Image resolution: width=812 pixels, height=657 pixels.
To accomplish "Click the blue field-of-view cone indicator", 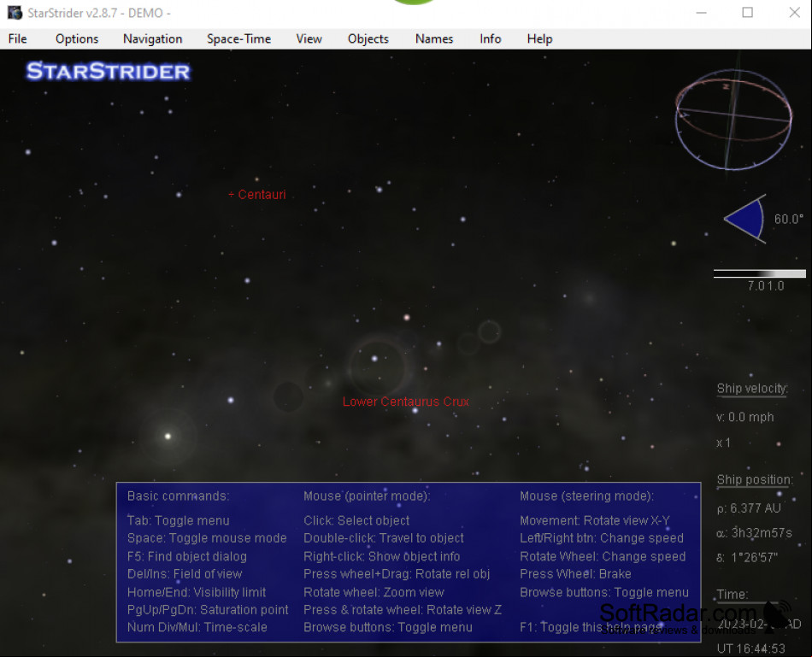I will [x=745, y=219].
